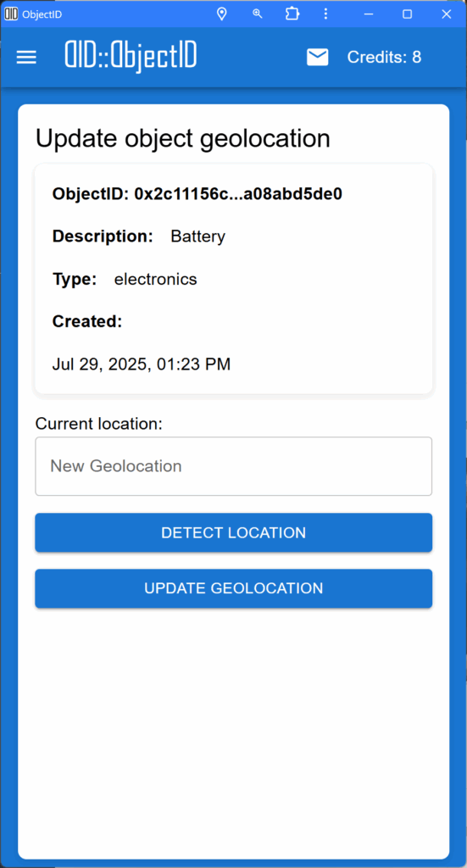The width and height of the screenshot is (467, 868).
Task: Maximize the ObjectID window
Action: coord(407,14)
